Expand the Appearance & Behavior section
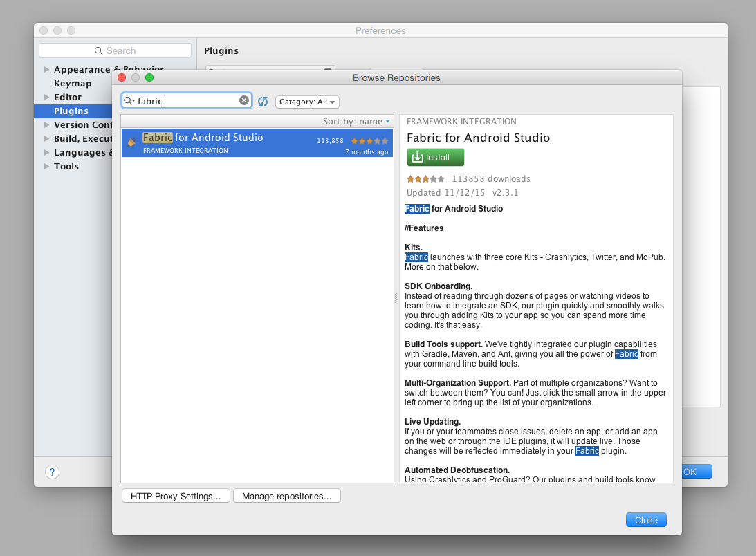This screenshot has height=556, width=756. click(x=46, y=69)
